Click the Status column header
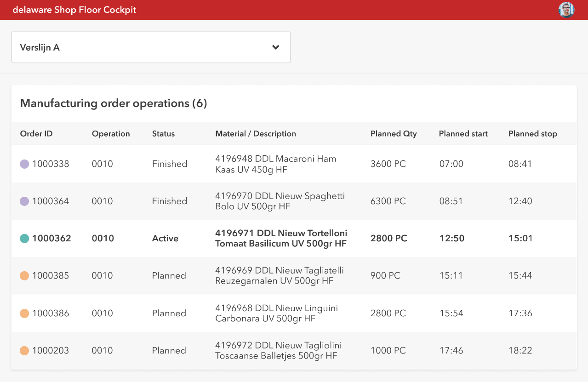Image resolution: width=588 pixels, height=382 pixels. coord(163,134)
